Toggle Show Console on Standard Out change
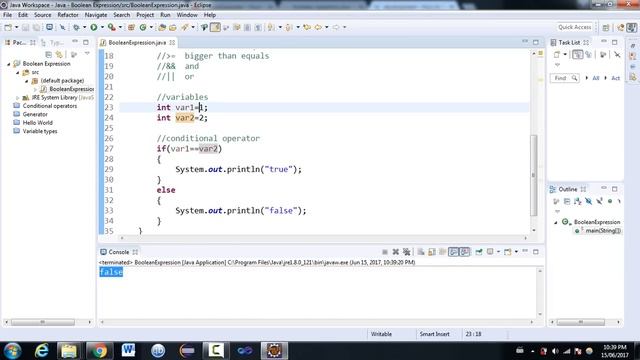This screenshot has height=360, width=640. (x=453, y=252)
